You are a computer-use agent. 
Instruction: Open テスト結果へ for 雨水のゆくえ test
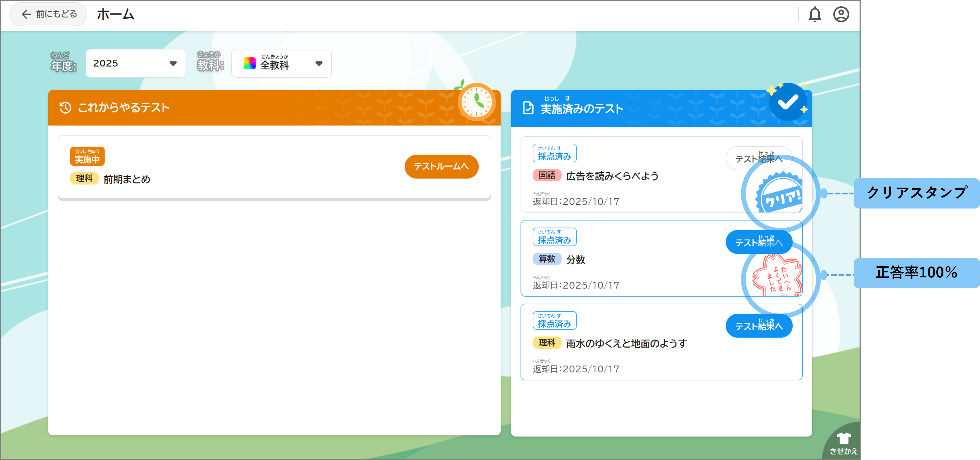[x=759, y=326]
